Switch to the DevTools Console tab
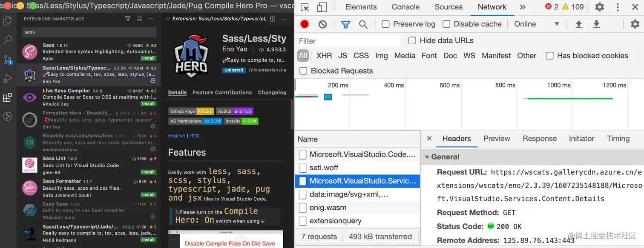This screenshot has width=644, height=248. [405, 7]
